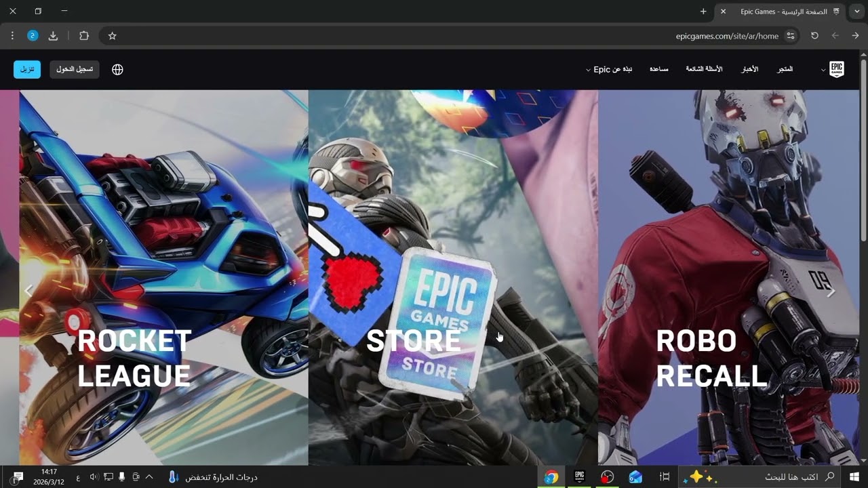Reload the page

(x=814, y=36)
